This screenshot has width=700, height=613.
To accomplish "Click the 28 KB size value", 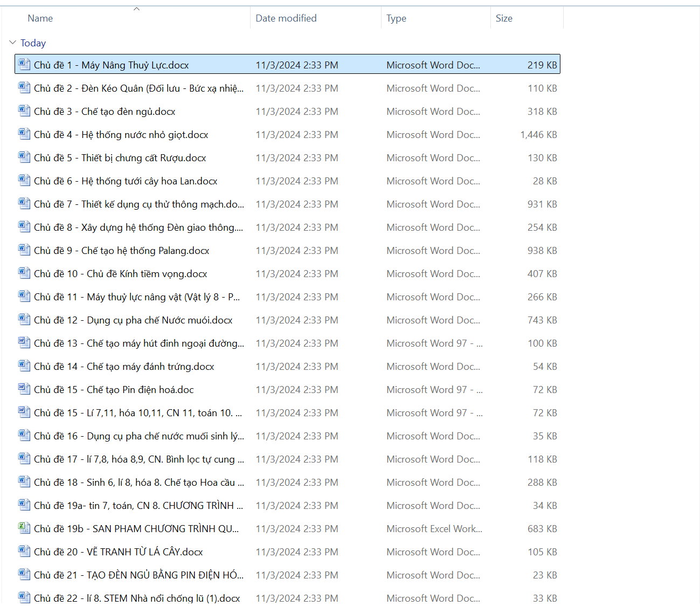I will click(545, 181).
